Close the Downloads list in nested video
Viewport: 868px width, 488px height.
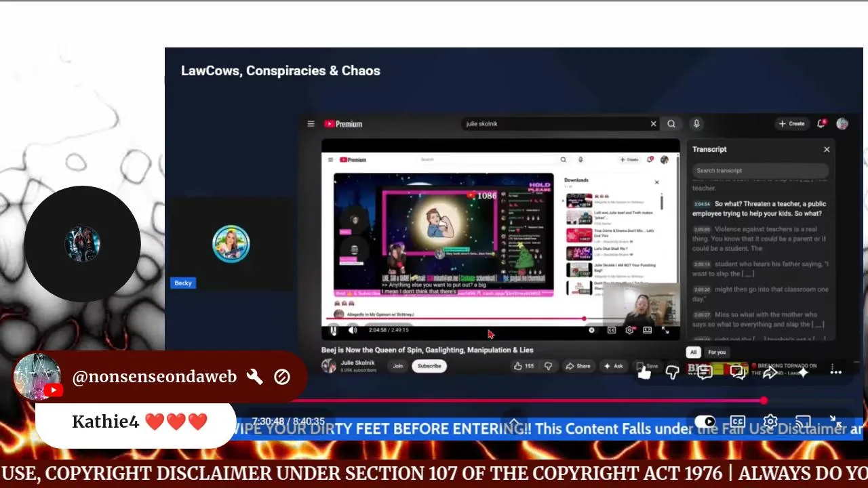(656, 182)
